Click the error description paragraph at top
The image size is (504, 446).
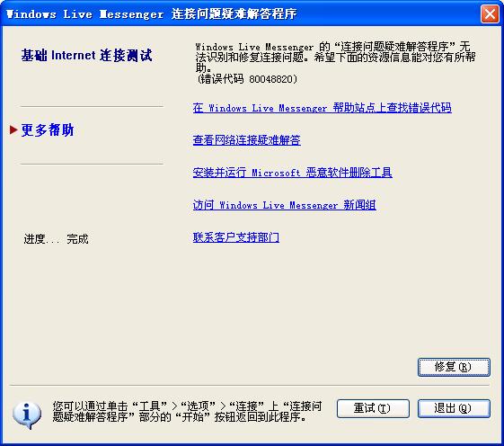(x=335, y=58)
